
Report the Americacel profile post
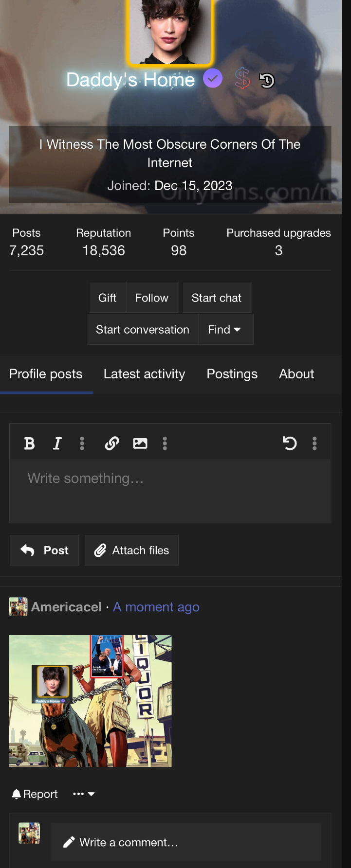point(35,794)
